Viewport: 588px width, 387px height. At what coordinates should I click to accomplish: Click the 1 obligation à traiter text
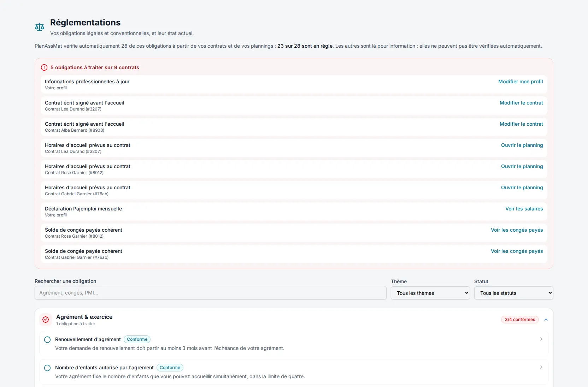(76, 324)
